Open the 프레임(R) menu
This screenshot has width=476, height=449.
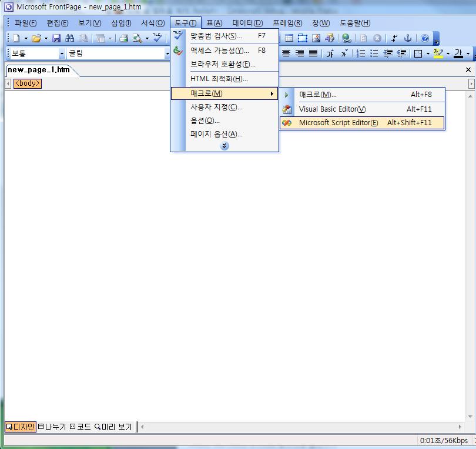[287, 23]
